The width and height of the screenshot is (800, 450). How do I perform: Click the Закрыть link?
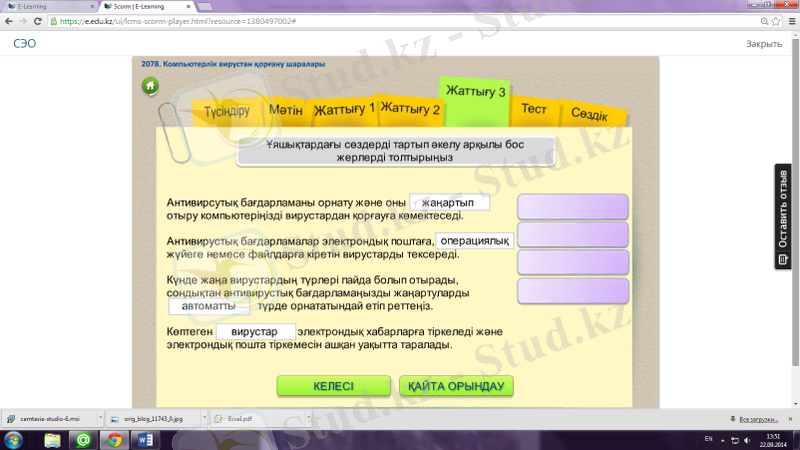[x=764, y=44]
